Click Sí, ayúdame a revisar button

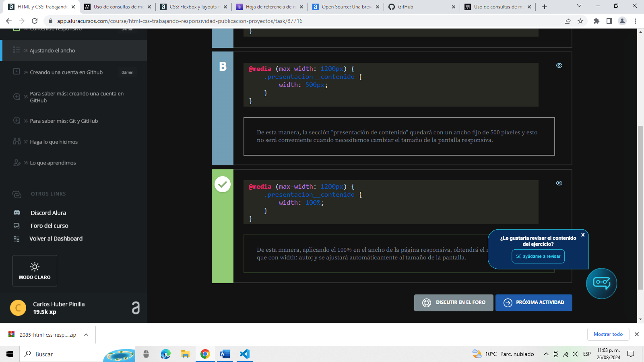click(x=538, y=256)
